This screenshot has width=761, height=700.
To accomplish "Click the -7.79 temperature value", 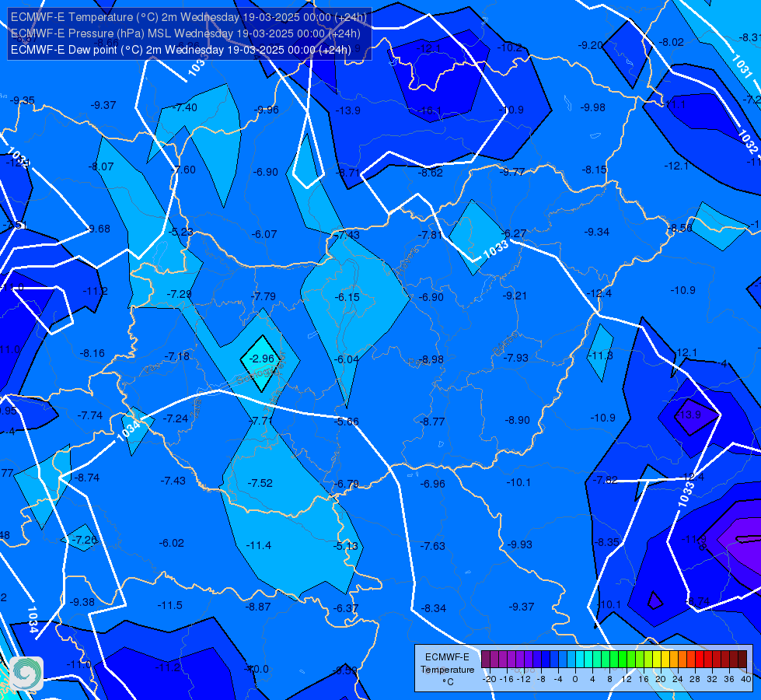I will (x=263, y=296).
